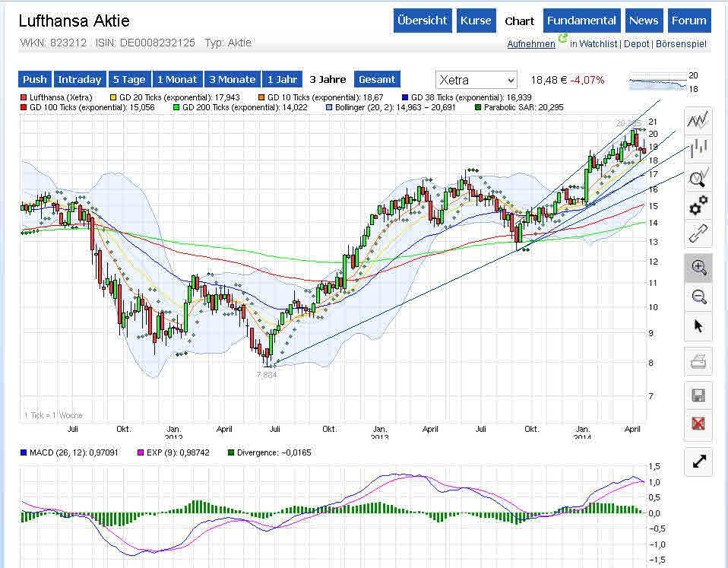Image resolution: width=728 pixels, height=568 pixels.
Task: Click the red Lufthansa (Xetra) legend swatch
Action: tap(24, 97)
